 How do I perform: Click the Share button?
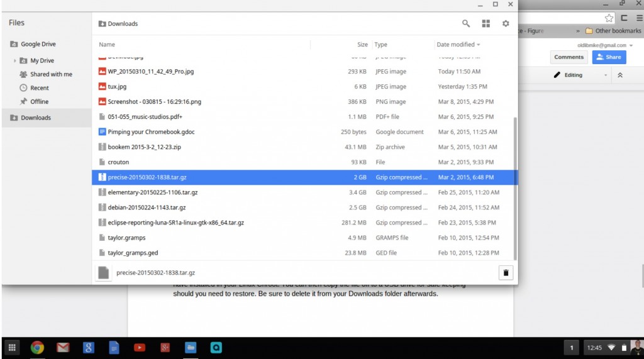pos(609,57)
